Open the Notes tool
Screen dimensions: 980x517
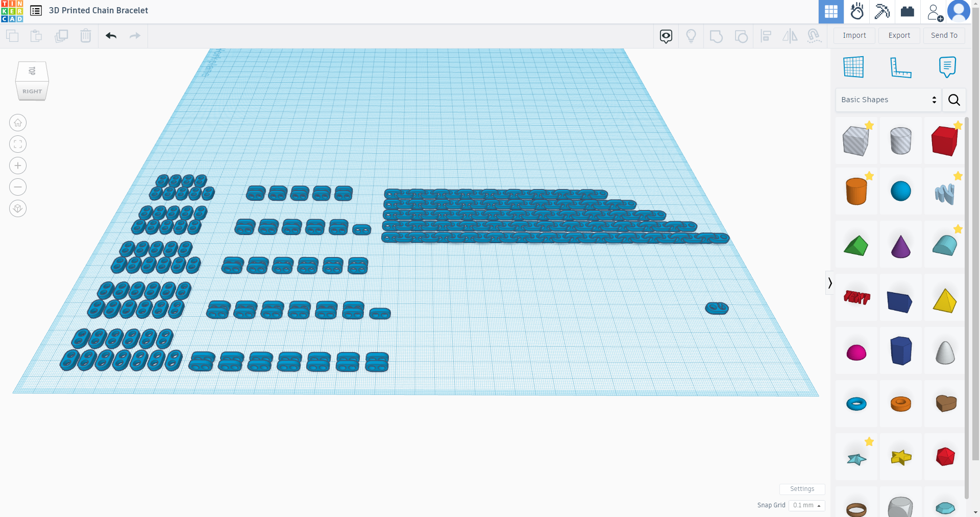pos(947,67)
